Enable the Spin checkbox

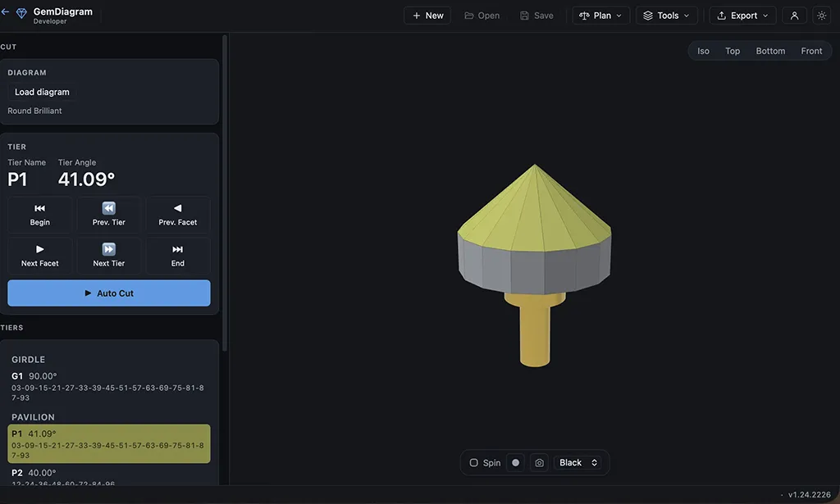click(473, 463)
